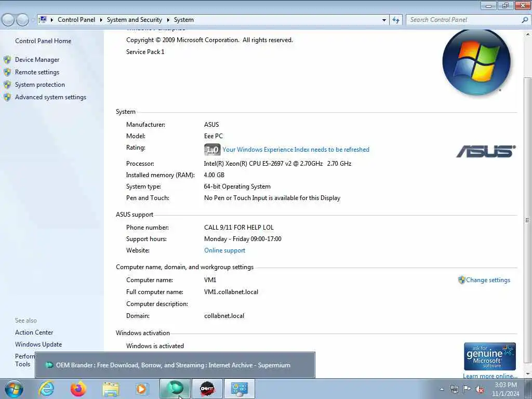This screenshot has width=532, height=399.
Task: Click the Device Manager shield icon
Action: [x=7, y=60]
